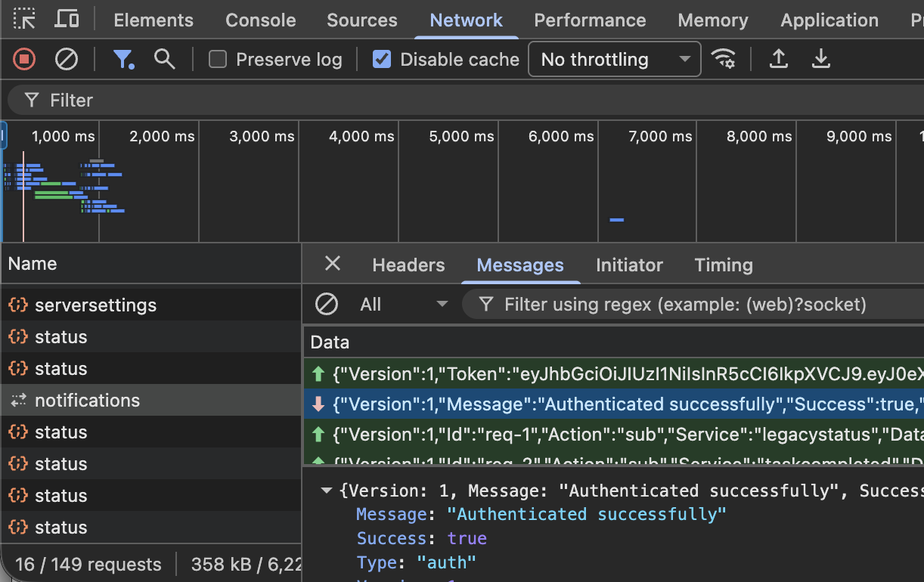
Task: Open the Headers tab
Action: [408, 265]
